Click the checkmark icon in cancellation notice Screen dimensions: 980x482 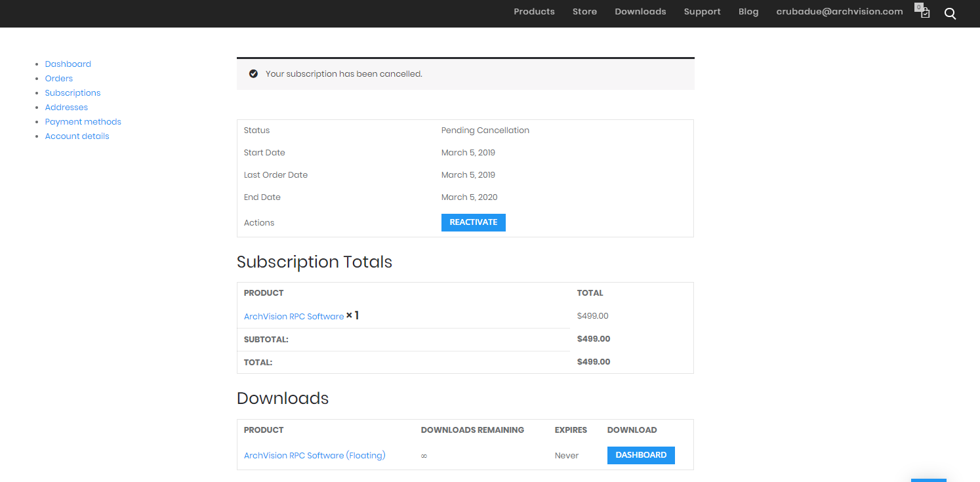pos(253,74)
